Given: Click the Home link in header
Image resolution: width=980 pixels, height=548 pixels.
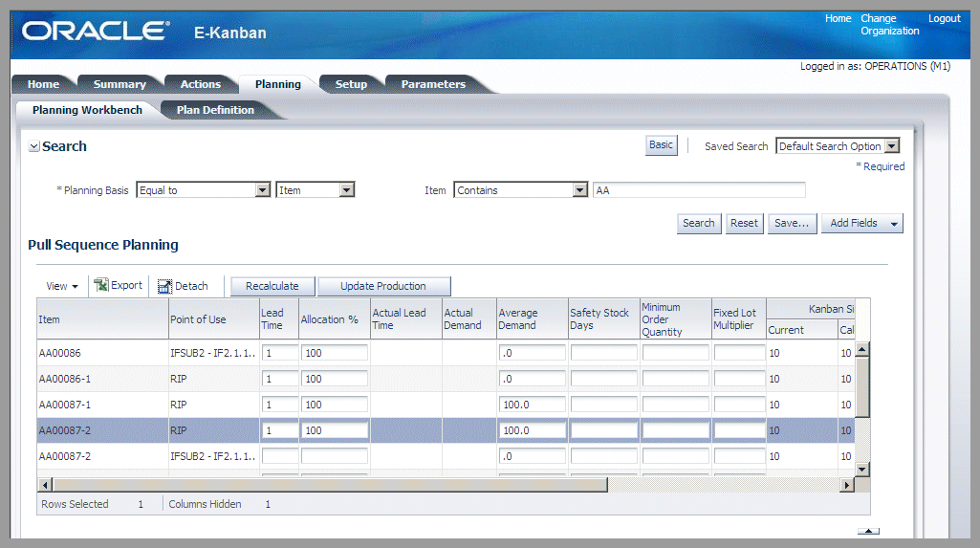Looking at the screenshot, I should point(838,19).
